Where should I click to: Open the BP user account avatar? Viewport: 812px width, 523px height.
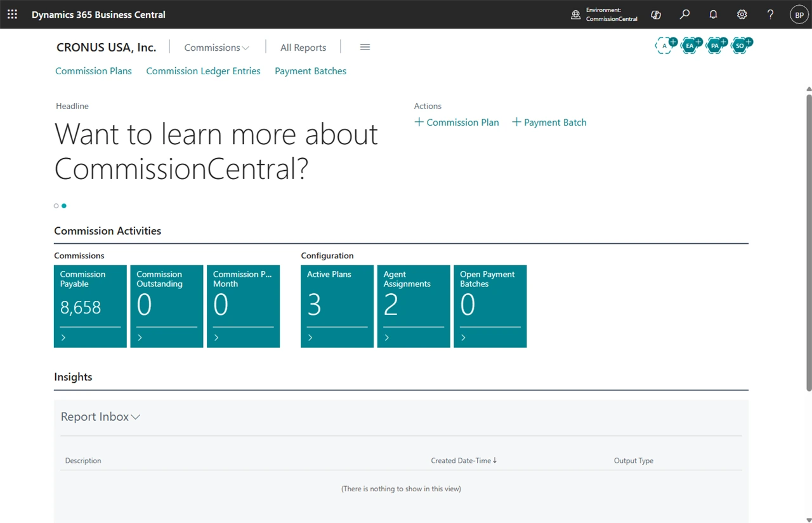[x=799, y=15]
